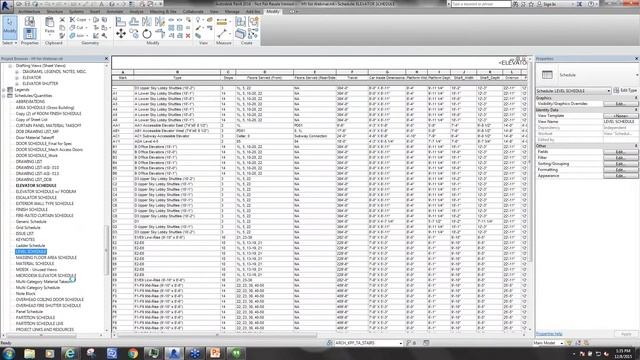The height and width of the screenshot is (360, 640).
Task: Switch to the Annotate ribbon tab
Action: click(115, 11)
